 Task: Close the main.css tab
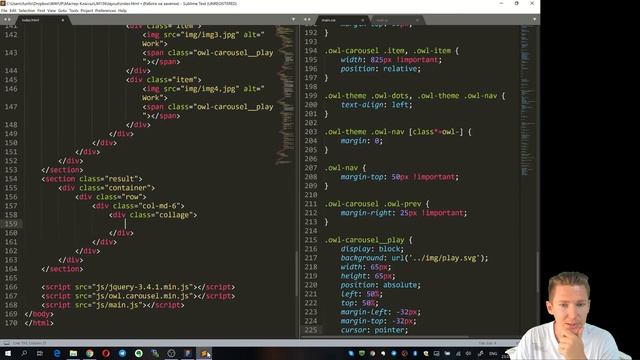[362, 20]
